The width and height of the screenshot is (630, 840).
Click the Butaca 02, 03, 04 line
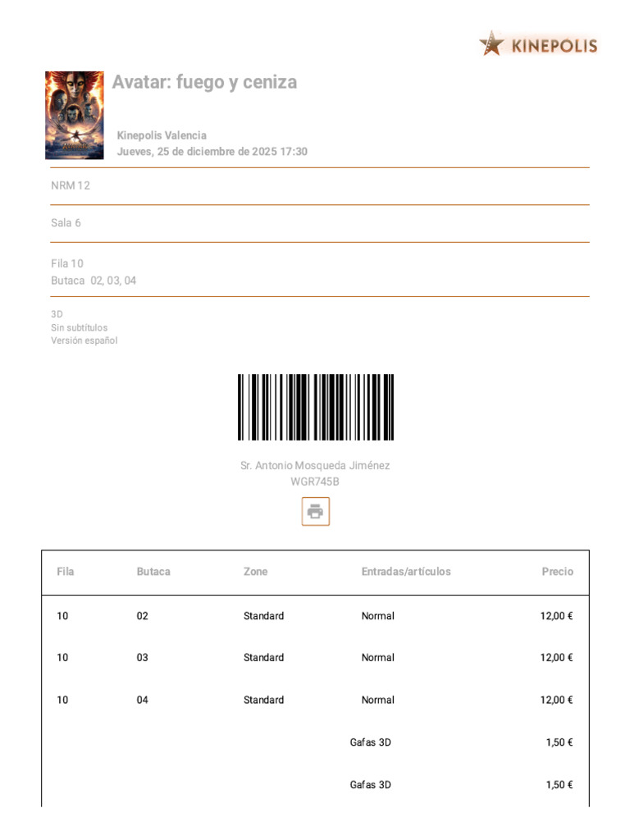pos(94,281)
